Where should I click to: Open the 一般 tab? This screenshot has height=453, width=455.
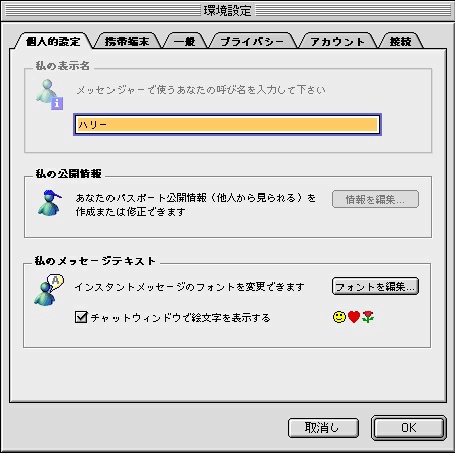click(x=184, y=41)
